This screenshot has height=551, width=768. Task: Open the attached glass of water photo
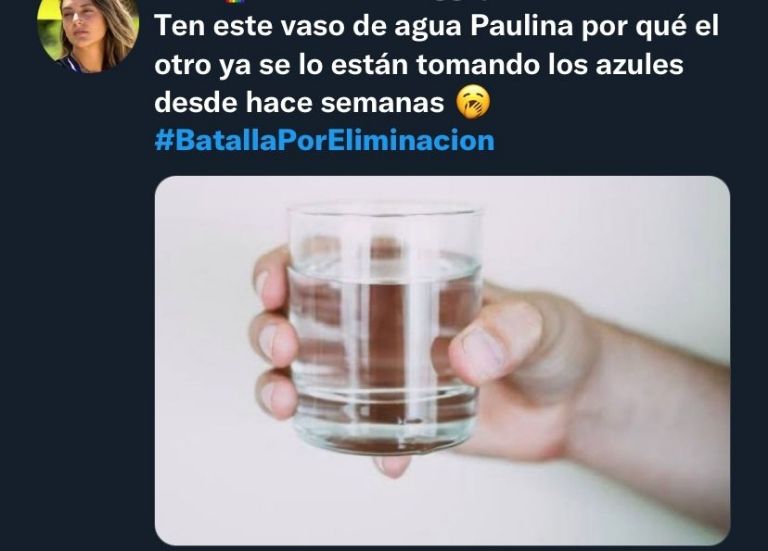(x=442, y=360)
